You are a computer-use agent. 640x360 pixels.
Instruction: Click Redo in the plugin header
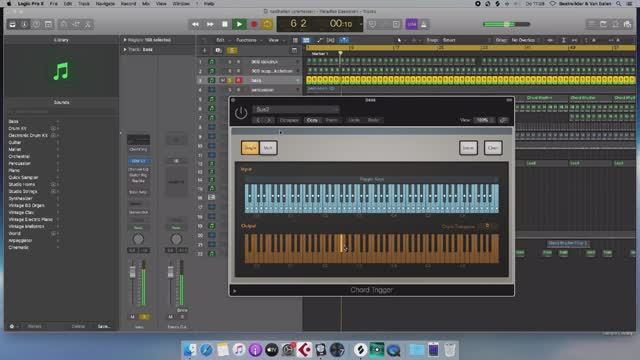tap(373, 120)
